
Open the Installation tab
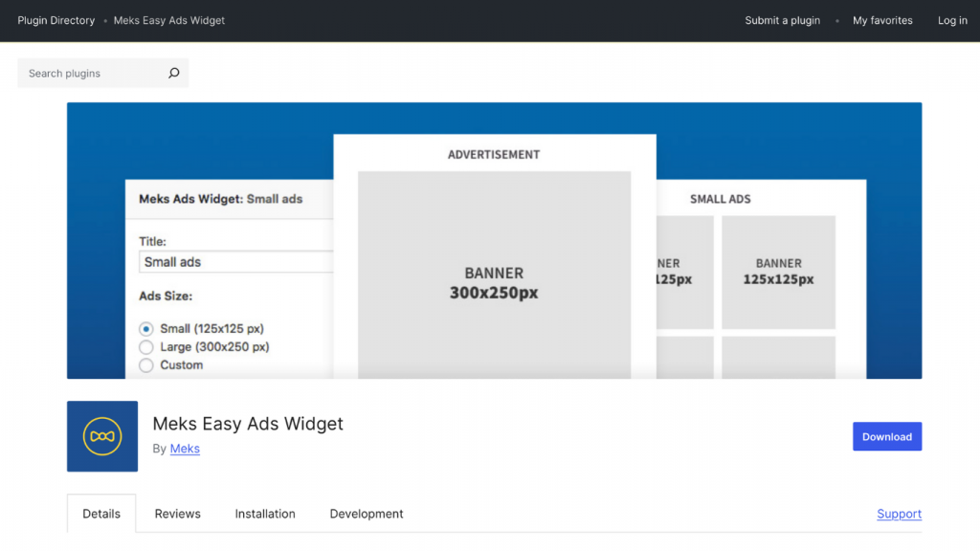[265, 514]
